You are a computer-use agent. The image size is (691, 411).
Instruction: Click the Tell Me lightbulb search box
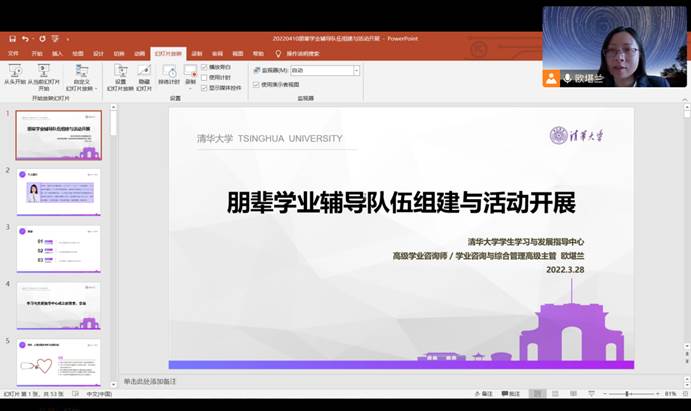click(297, 54)
